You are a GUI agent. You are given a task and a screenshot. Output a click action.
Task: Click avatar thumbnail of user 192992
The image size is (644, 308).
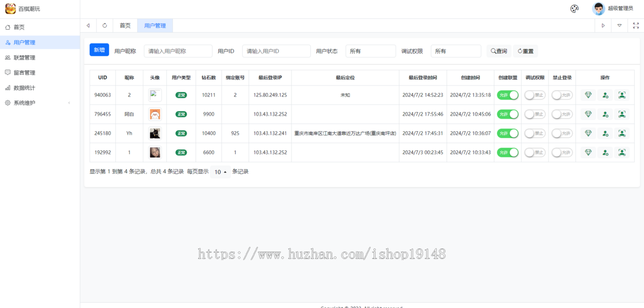pyautogui.click(x=155, y=153)
